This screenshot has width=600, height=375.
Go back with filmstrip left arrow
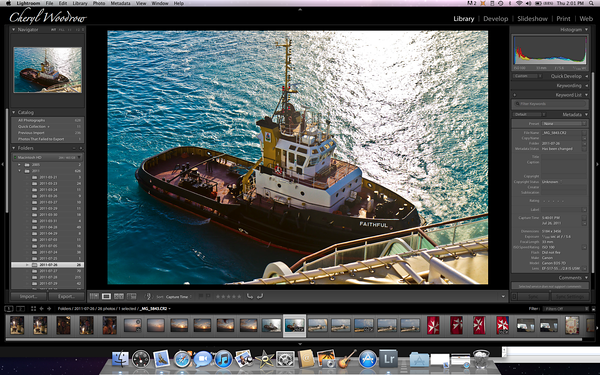tap(41, 308)
